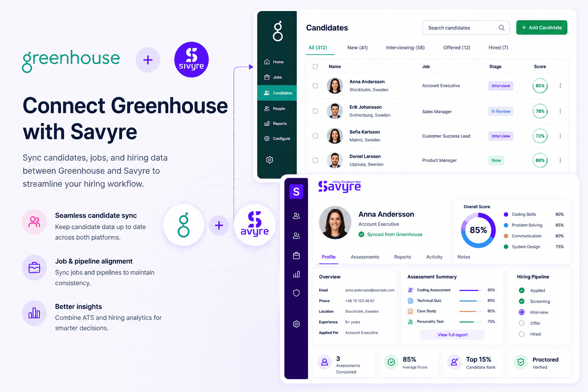The image size is (588, 392).
Task: Open Reports in Greenhouse sidebar
Action: tap(276, 124)
